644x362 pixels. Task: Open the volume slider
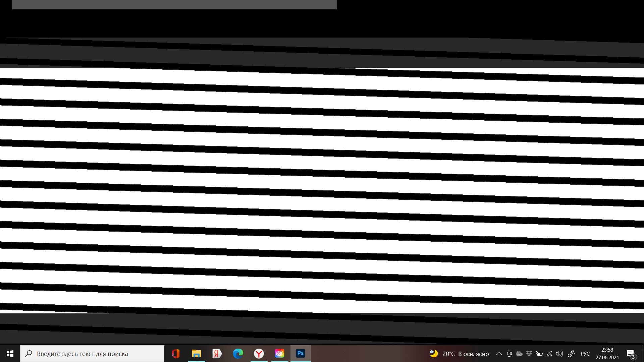pos(559,354)
